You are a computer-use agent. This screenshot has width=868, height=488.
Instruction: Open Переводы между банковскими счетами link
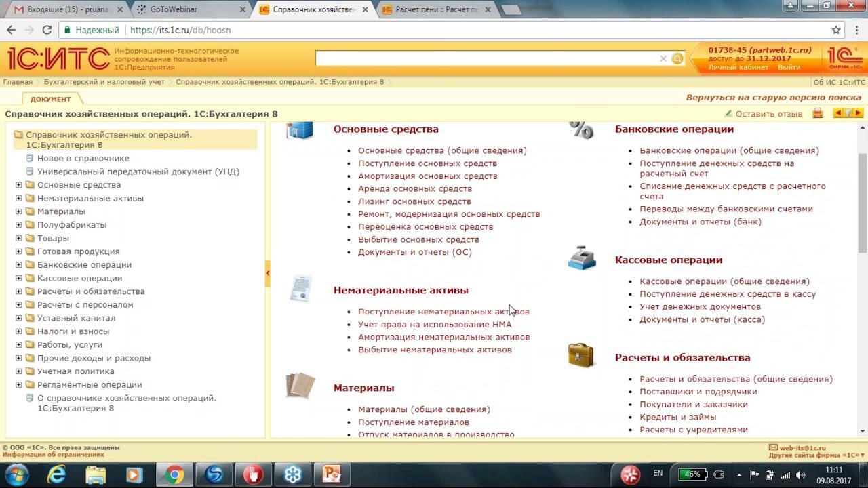726,209
